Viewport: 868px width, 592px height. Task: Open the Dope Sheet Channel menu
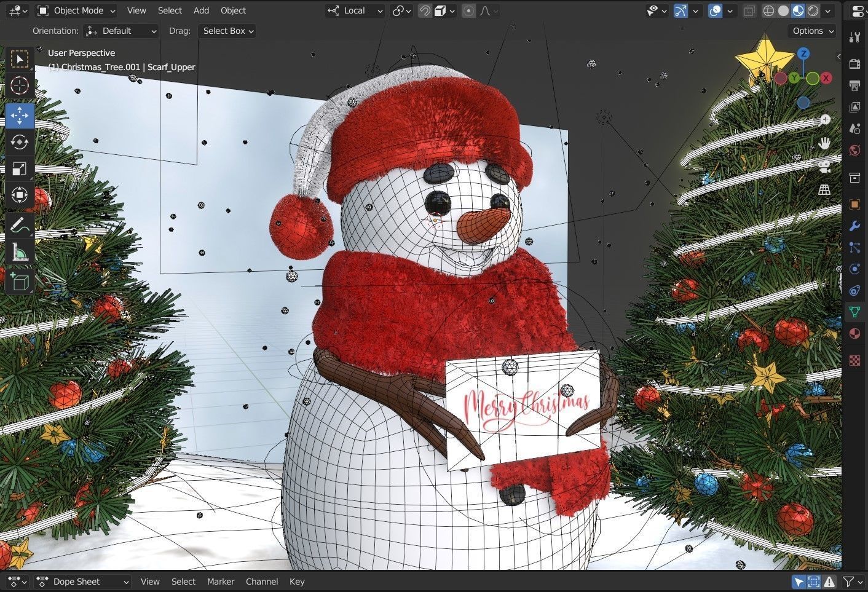[x=262, y=582]
